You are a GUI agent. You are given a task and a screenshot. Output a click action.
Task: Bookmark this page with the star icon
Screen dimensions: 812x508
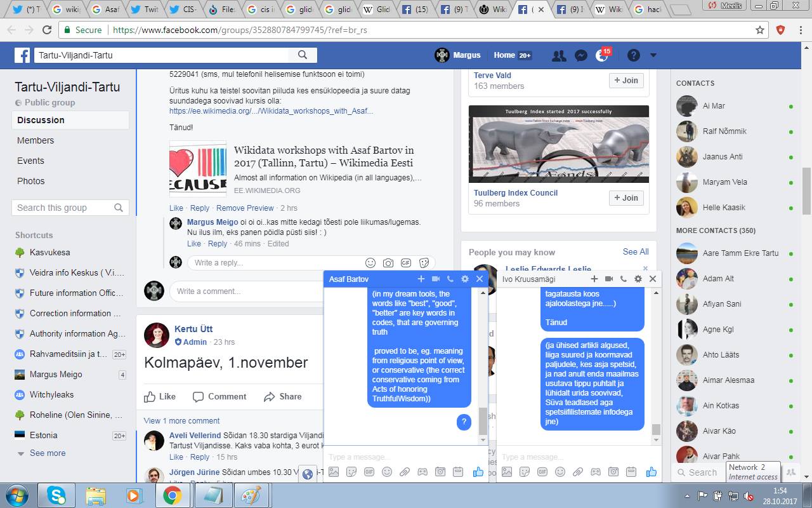(x=760, y=30)
